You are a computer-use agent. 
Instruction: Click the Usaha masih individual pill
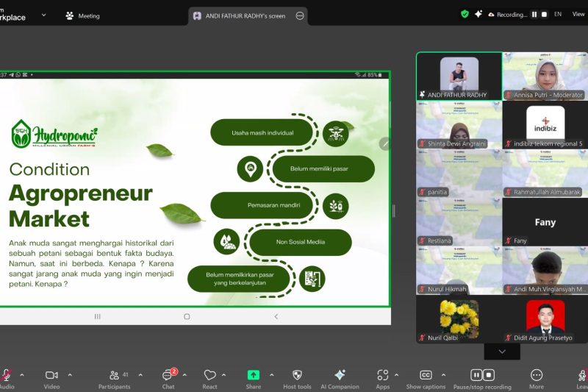tap(262, 132)
